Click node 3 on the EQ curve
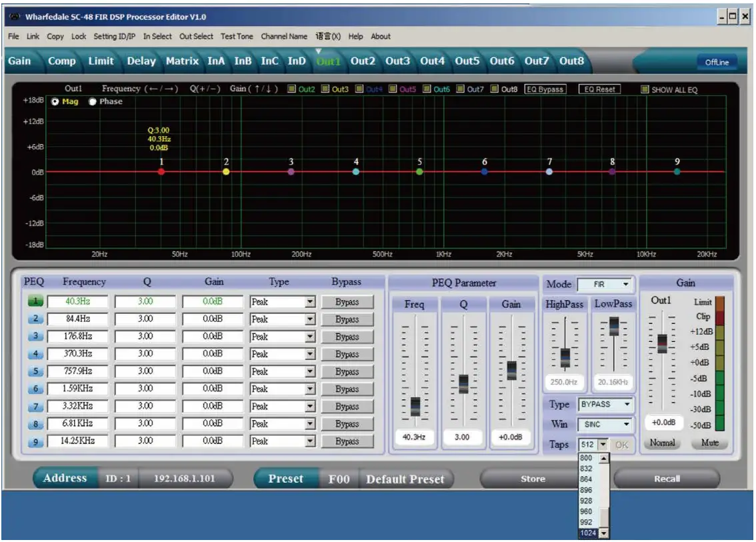The image size is (756, 542). pos(290,171)
